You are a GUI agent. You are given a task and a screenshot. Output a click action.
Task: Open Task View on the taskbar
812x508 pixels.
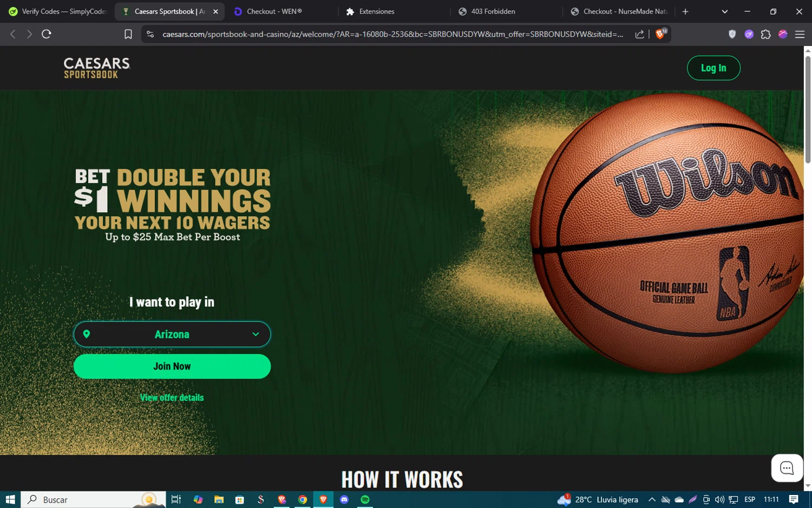pos(176,499)
